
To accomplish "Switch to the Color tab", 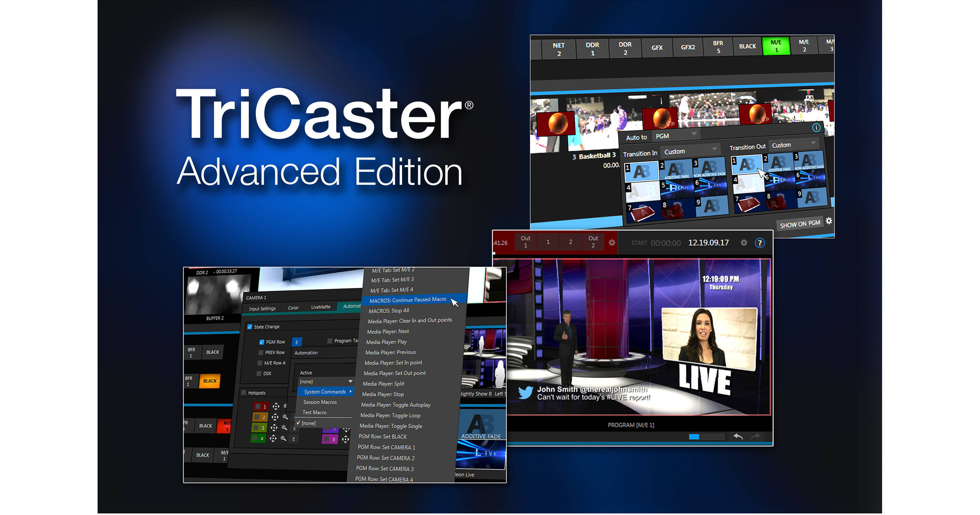I will (293, 307).
